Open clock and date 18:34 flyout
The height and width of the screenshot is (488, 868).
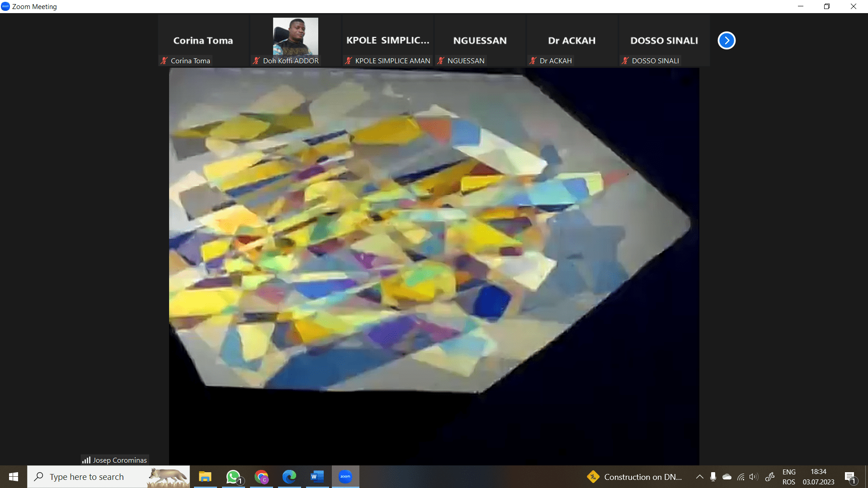click(x=818, y=477)
